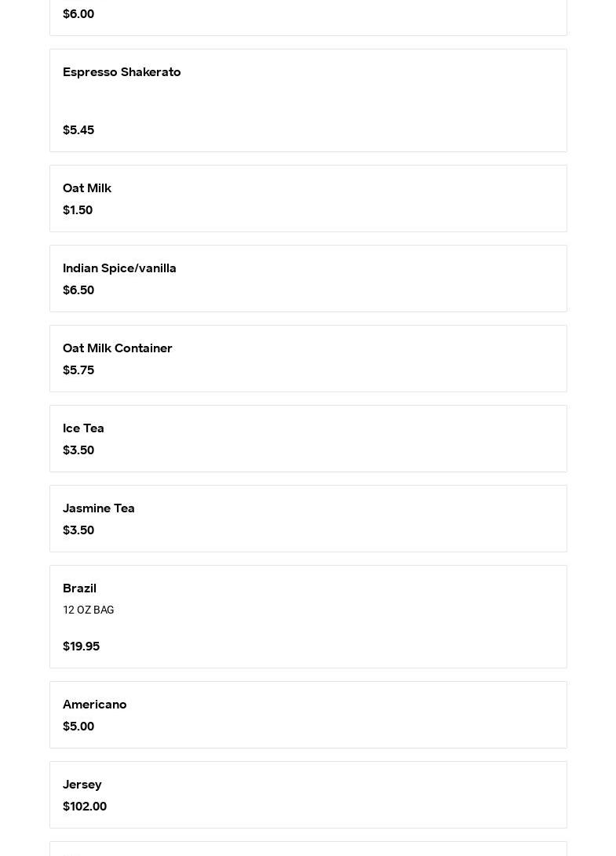Click the $5.75 Oat Milk Container price
The image size is (616, 856).
78,370
